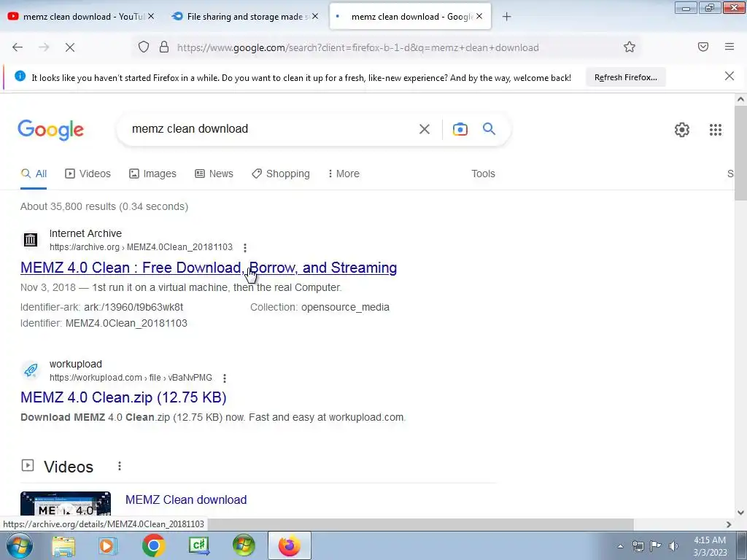Go back using the browser back arrow
This screenshot has width=747, height=560.
[18, 47]
